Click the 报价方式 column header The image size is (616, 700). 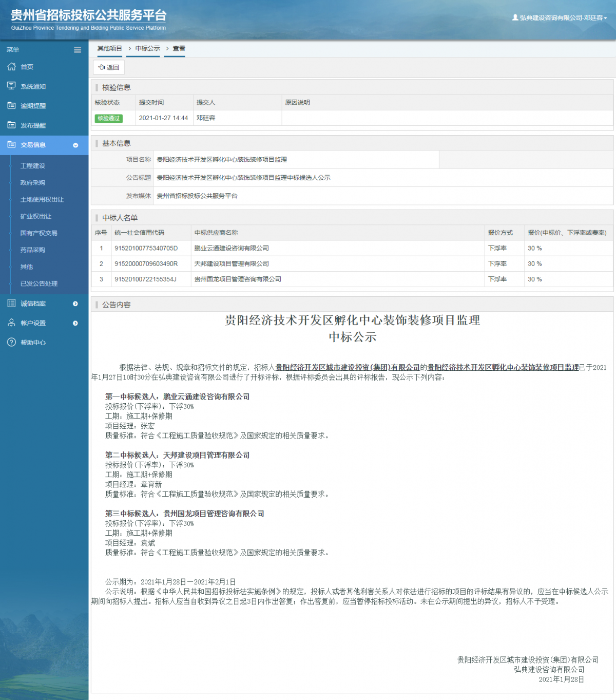point(500,233)
